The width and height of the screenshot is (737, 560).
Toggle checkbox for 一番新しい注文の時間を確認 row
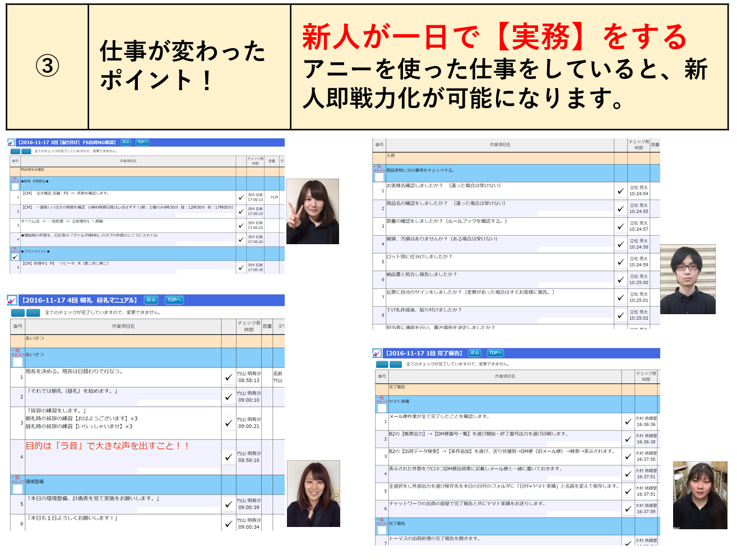click(241, 211)
